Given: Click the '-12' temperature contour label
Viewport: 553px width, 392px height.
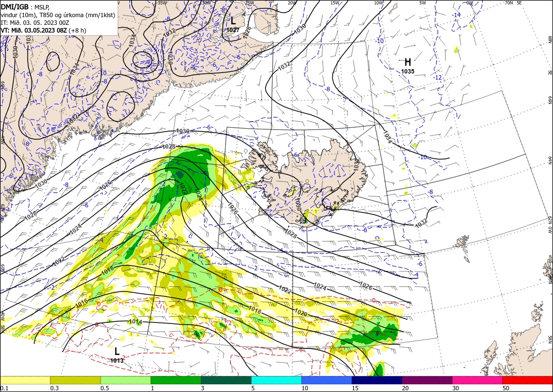Looking at the screenshot, I should [438, 77].
